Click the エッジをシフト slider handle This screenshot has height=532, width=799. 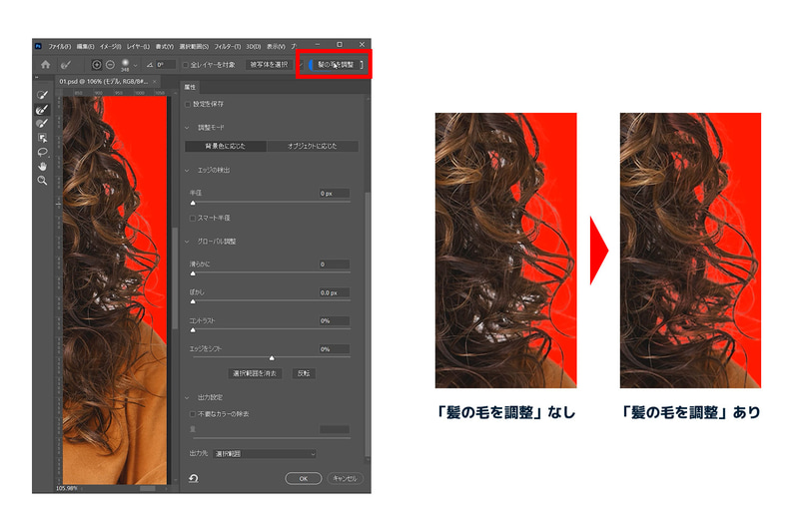(x=272, y=358)
